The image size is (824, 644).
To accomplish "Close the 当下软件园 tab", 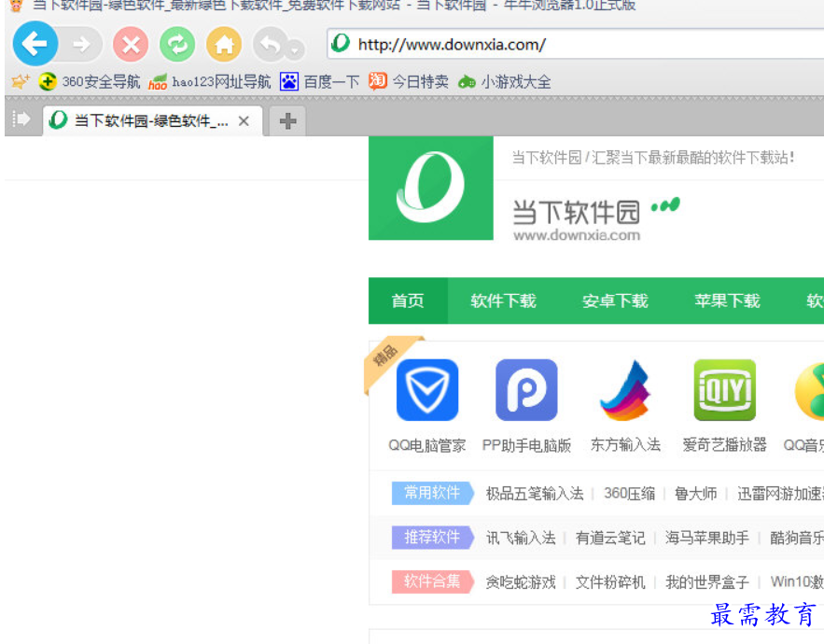I will [244, 121].
